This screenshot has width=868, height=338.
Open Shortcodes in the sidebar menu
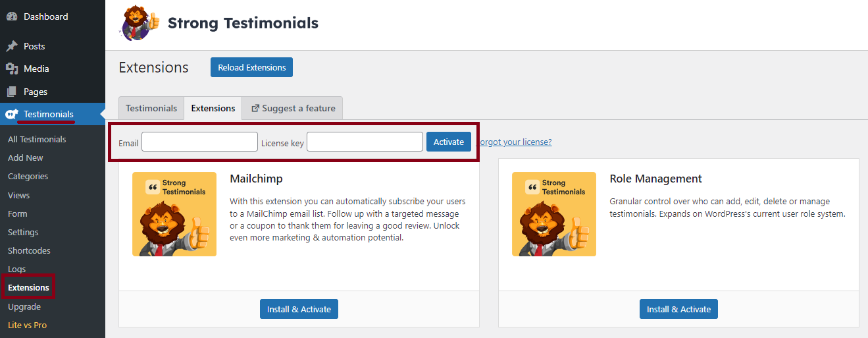(x=29, y=250)
